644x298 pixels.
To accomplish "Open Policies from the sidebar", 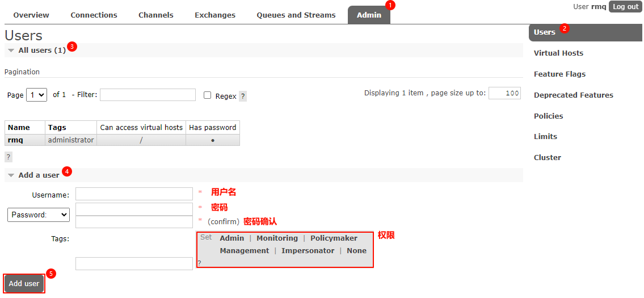I will (x=548, y=116).
